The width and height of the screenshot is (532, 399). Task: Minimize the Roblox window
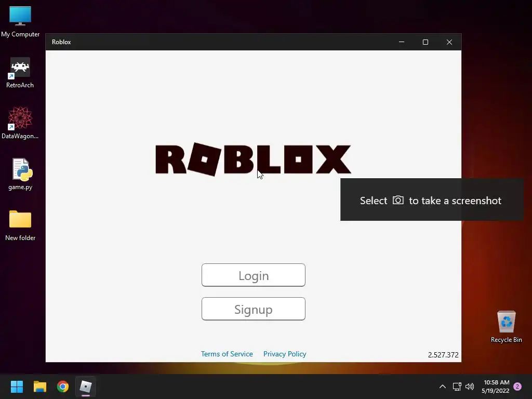click(402, 42)
